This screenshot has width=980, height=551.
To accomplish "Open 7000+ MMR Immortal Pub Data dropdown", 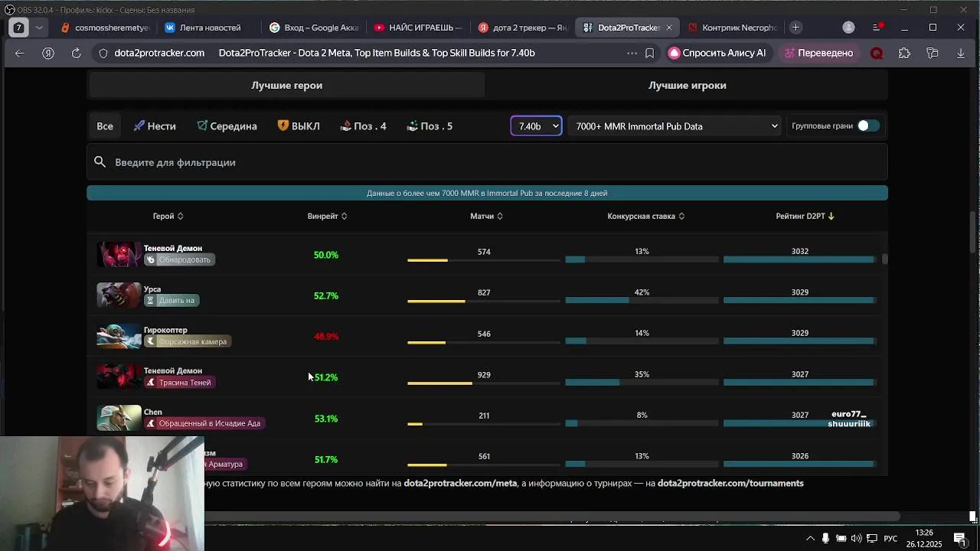I will tap(676, 126).
